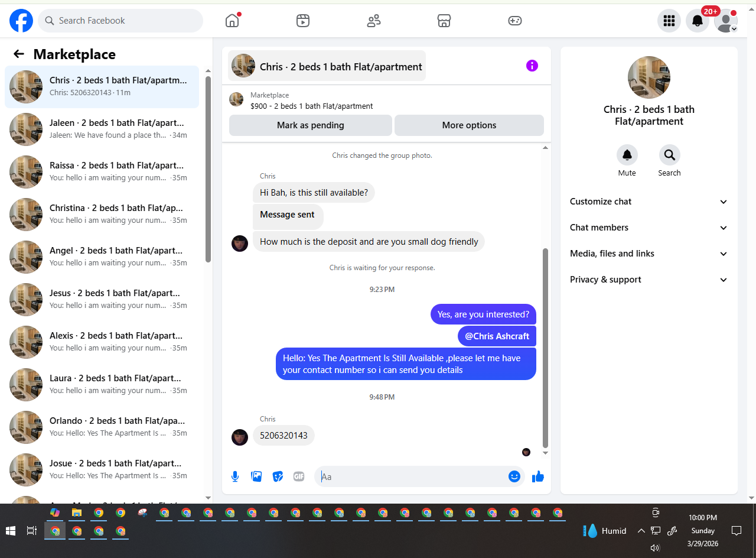Open the sticker picker icon
756x558 pixels.
click(278, 476)
